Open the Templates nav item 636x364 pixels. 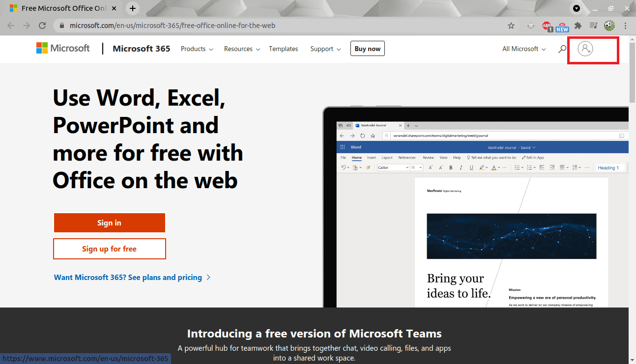[283, 49]
